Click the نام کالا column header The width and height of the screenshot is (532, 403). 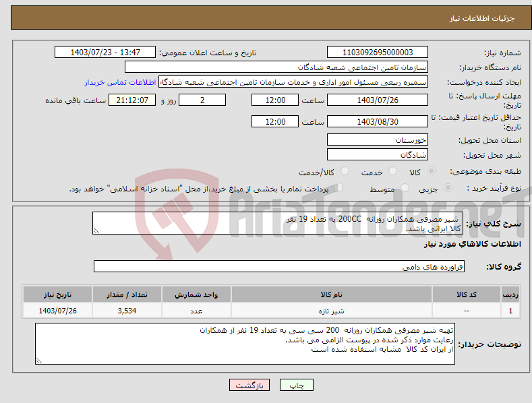click(x=332, y=294)
